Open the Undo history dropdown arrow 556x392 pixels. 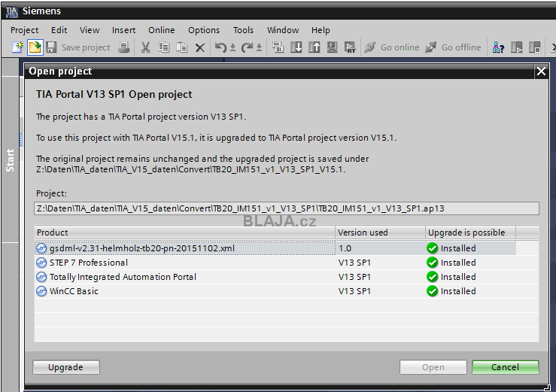[x=232, y=47]
